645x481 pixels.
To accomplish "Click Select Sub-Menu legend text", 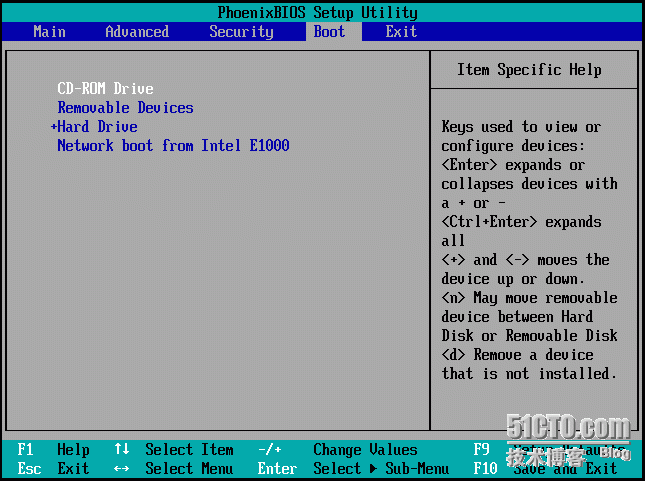I will tap(381, 468).
